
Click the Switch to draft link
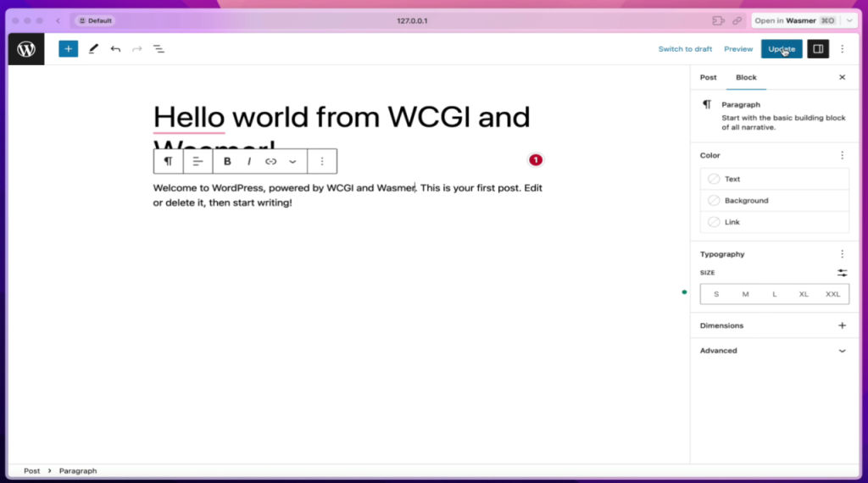point(685,49)
